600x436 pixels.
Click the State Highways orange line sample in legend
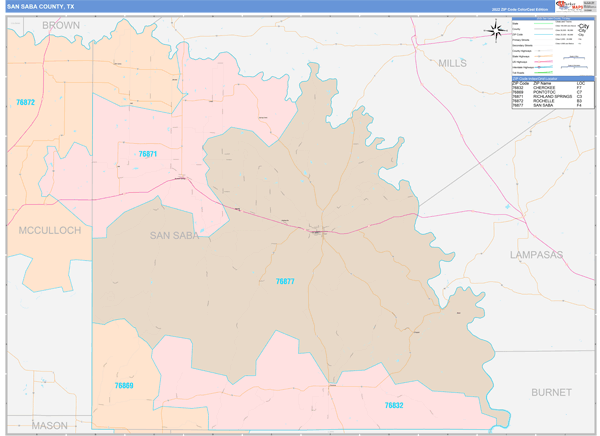[x=543, y=56]
